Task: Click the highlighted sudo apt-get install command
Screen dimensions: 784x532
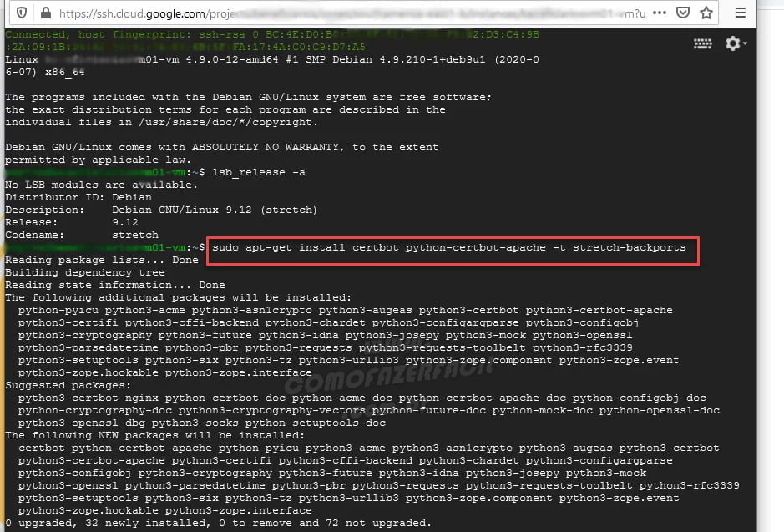Action: point(449,248)
